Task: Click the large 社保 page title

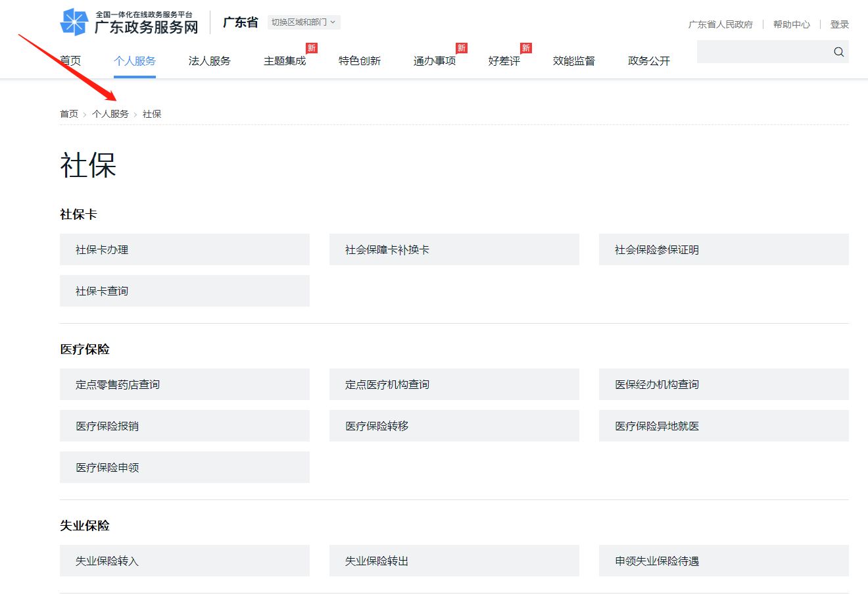Action: (x=88, y=165)
